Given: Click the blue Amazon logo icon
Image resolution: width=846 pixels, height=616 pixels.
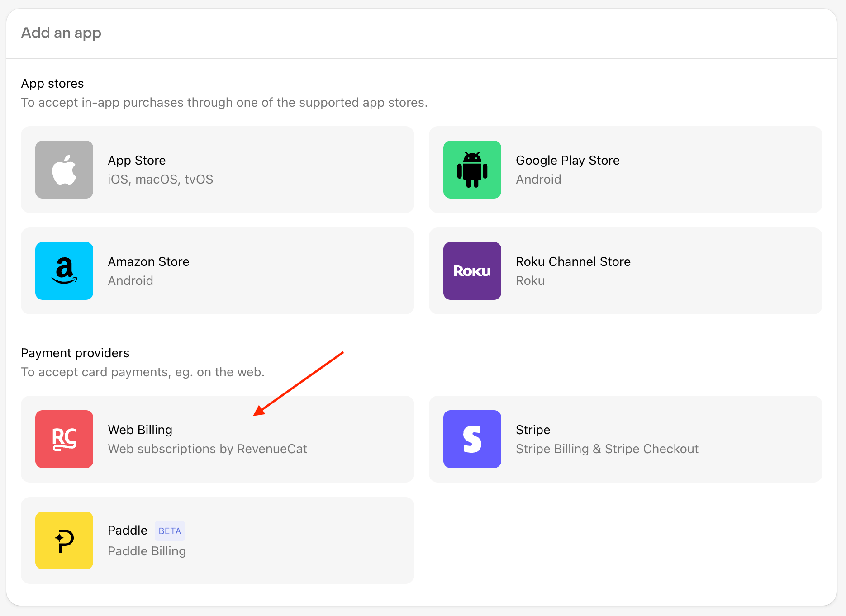Looking at the screenshot, I should 64,271.
